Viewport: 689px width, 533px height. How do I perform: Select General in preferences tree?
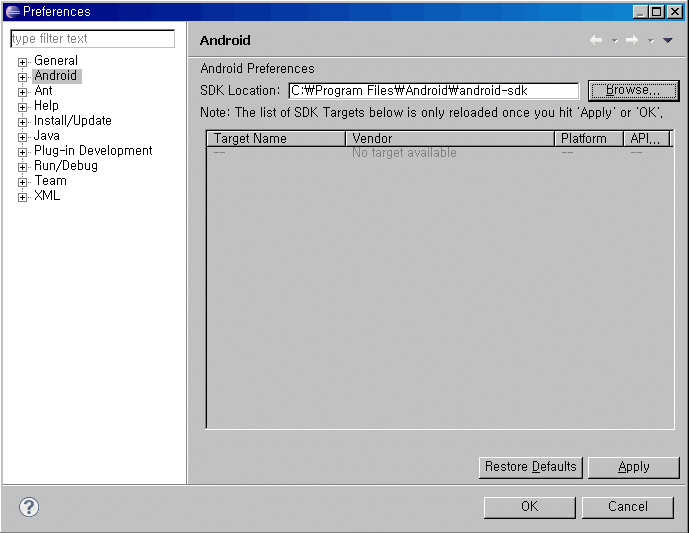(56, 60)
